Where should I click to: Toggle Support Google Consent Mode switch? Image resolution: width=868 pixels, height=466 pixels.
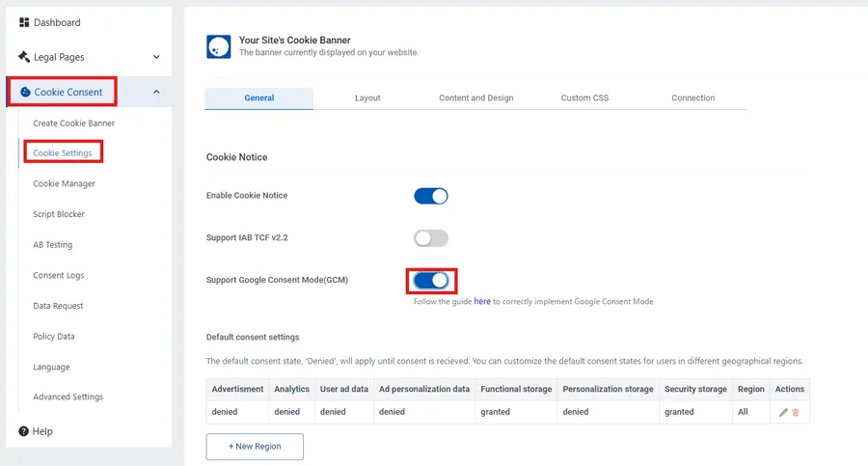431,281
